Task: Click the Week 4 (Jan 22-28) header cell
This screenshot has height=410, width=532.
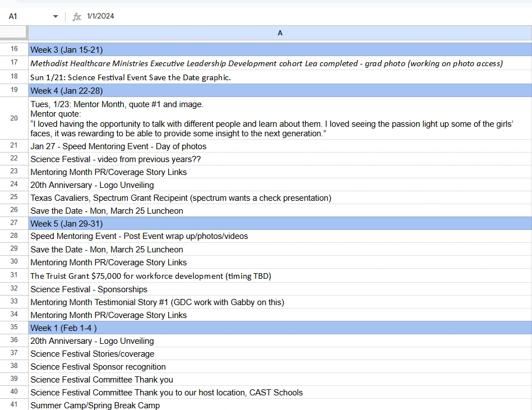Action: coord(168,90)
